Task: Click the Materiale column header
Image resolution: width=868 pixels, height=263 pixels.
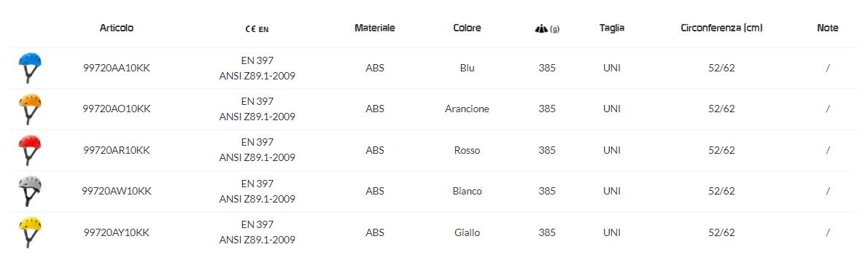Action: coord(375,28)
